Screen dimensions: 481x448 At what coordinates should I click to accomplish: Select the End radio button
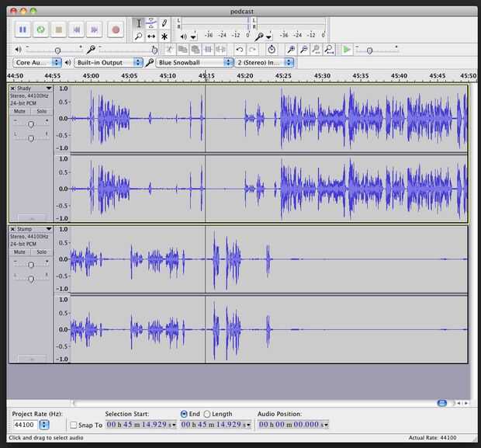(x=184, y=414)
